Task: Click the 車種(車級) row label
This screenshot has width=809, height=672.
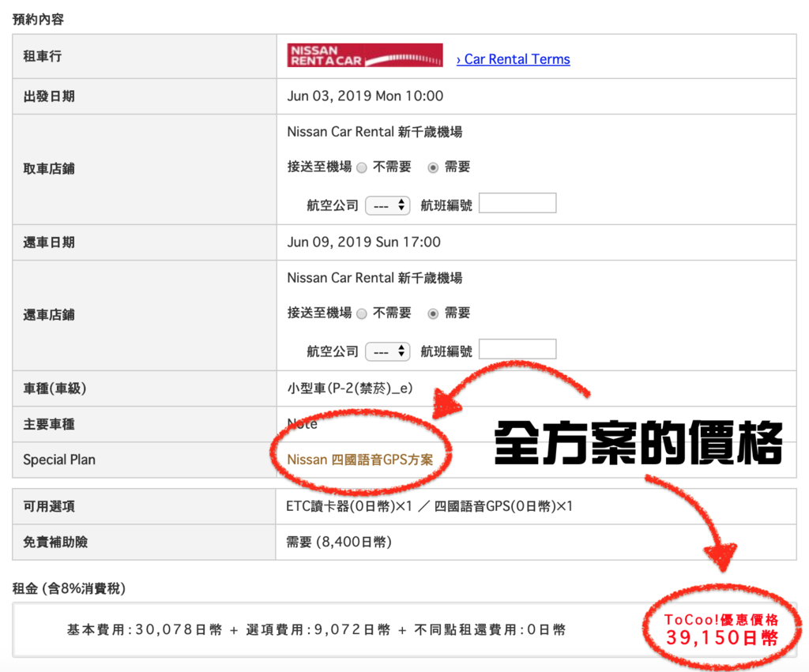Action: (55, 389)
